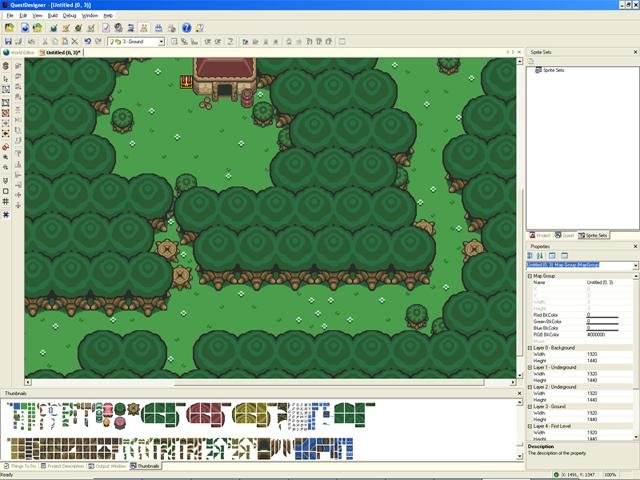Click the Delete X icon in the toolbar
640x480 pixels.
pyautogui.click(x=74, y=41)
